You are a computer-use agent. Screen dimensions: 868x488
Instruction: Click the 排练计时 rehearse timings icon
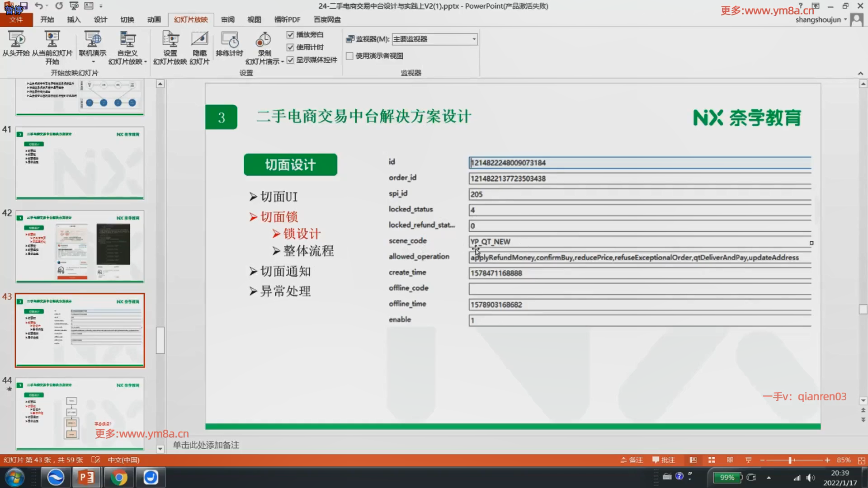tap(229, 40)
